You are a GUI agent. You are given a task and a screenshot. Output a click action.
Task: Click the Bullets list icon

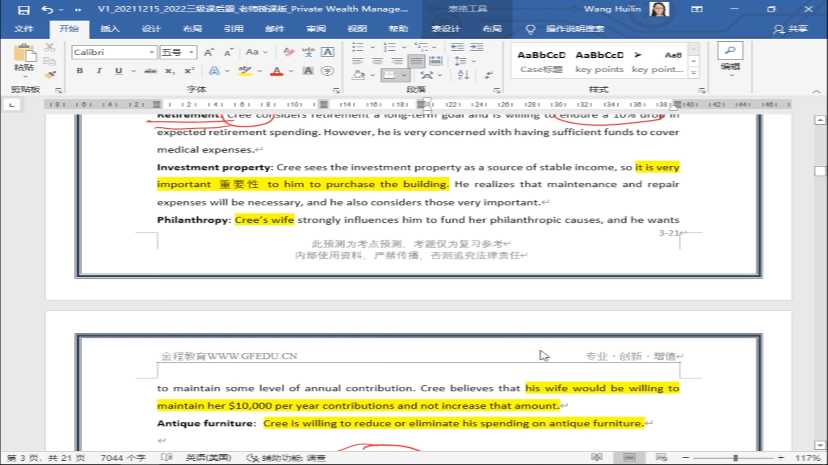tap(358, 47)
